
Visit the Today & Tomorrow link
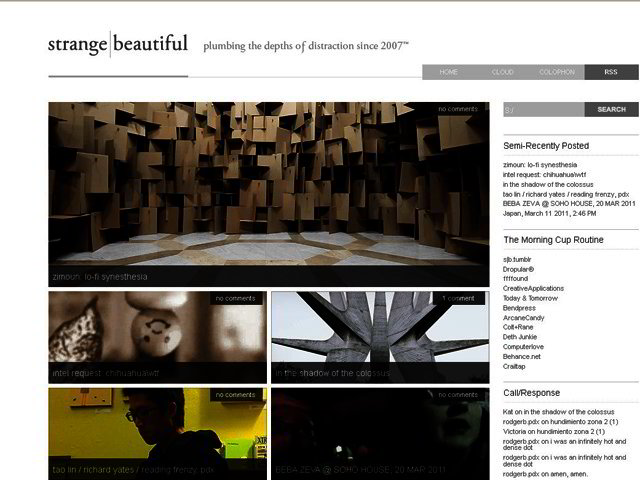530,298
